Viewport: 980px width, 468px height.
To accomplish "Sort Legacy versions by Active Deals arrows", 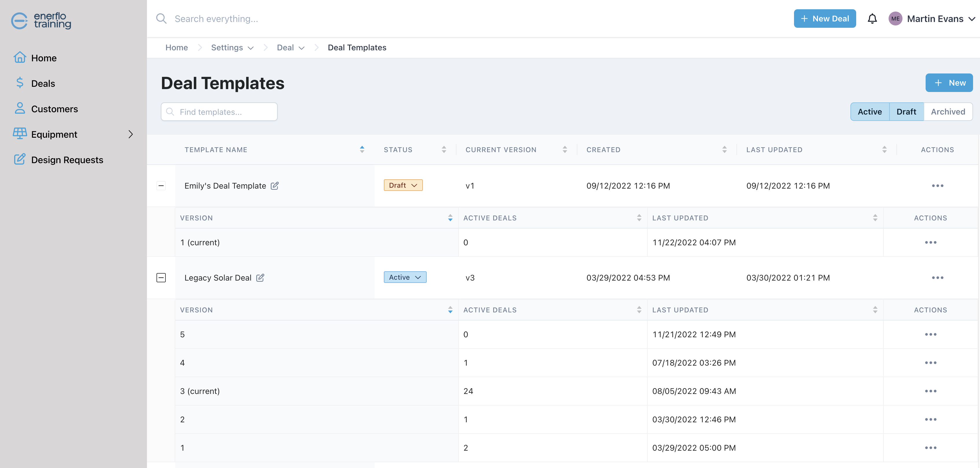I will point(639,310).
